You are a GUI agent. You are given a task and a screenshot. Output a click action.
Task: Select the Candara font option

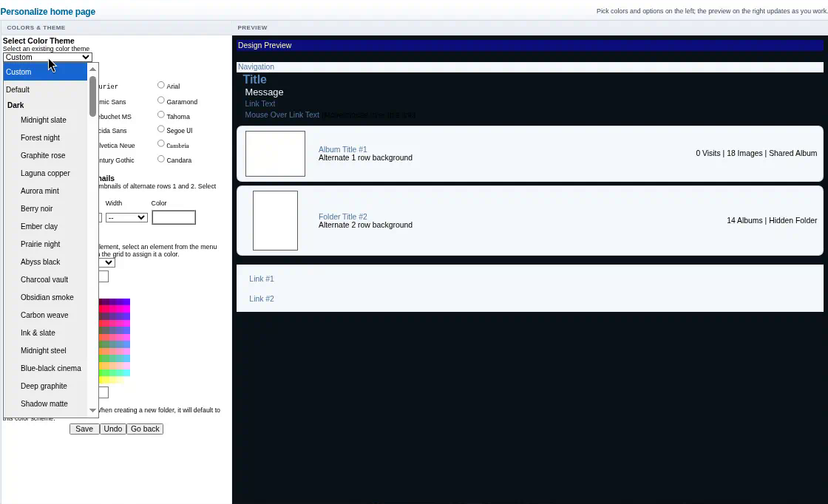[161, 159]
